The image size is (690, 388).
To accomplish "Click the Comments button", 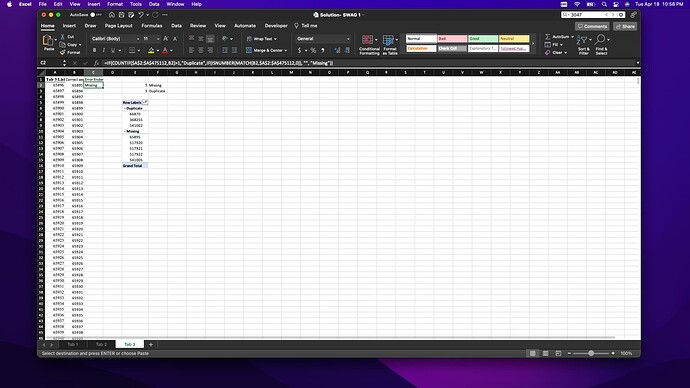I will 592,26.
